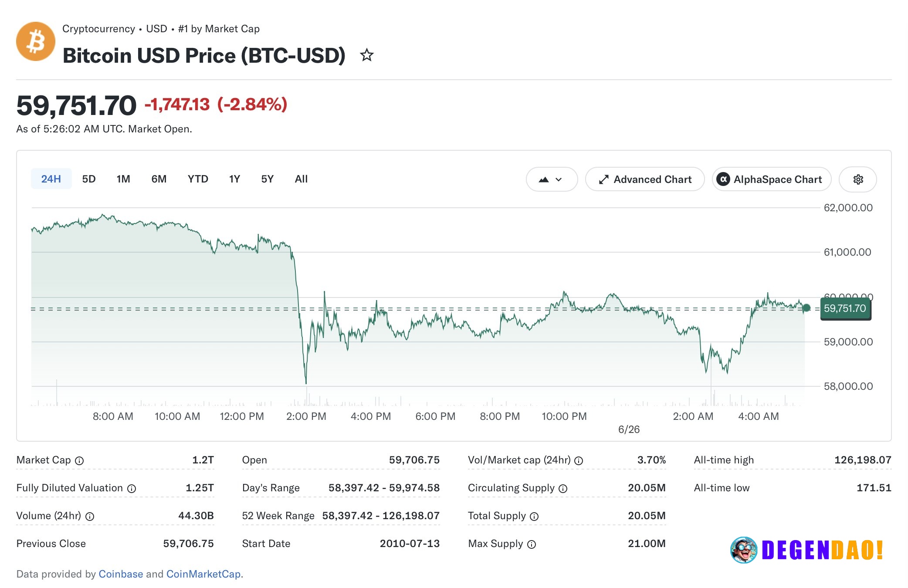908x588 pixels.
Task: Click the current price dot on chart
Action: (x=806, y=308)
